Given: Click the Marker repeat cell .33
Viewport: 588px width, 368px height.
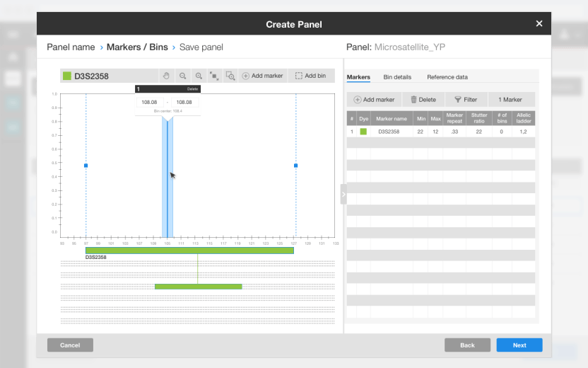Looking at the screenshot, I should (x=454, y=132).
